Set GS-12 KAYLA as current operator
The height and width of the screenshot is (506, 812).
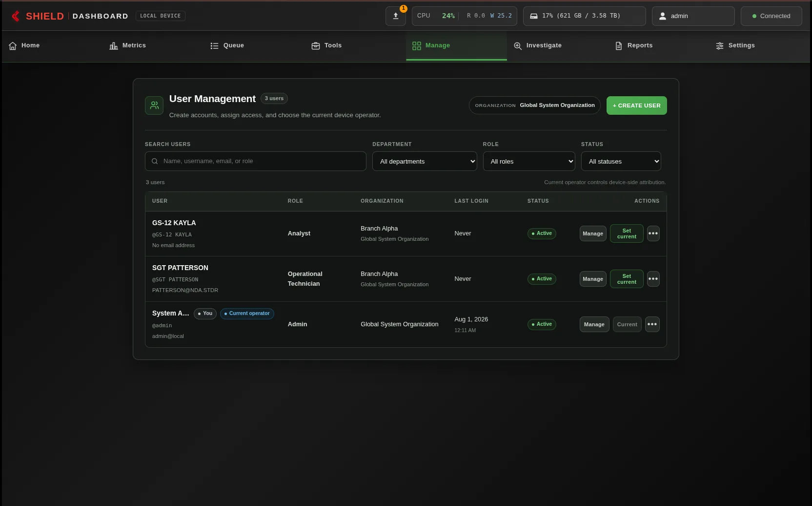click(x=627, y=233)
